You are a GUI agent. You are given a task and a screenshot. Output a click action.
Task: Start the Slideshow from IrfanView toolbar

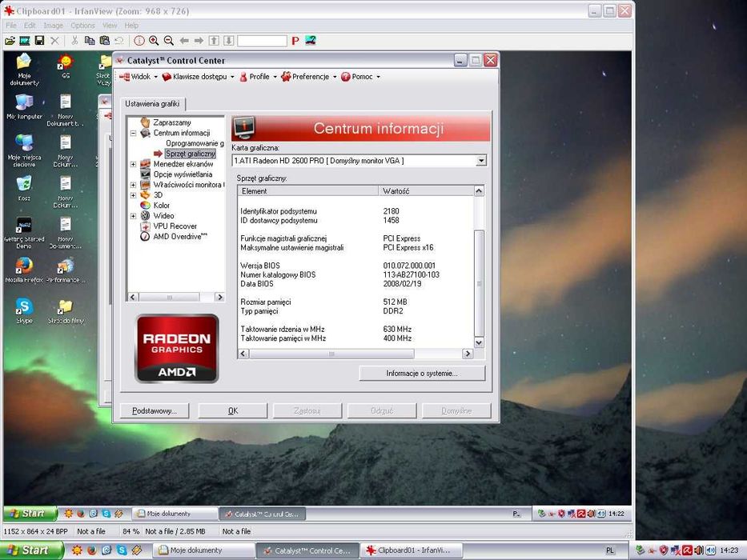(24, 41)
